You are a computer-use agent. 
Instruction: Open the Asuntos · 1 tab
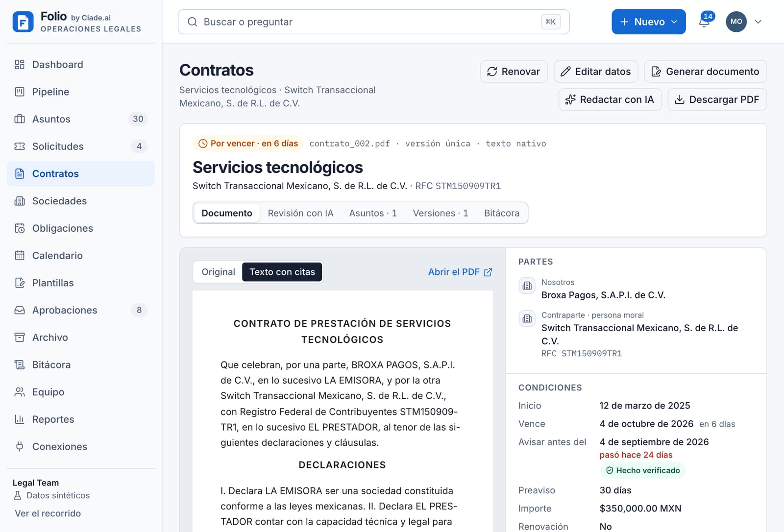click(373, 213)
